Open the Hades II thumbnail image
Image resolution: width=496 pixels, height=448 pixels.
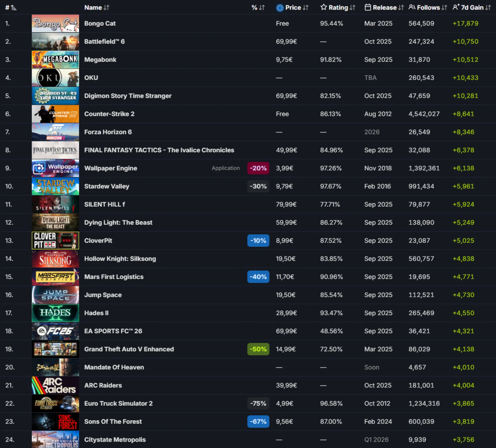tap(55, 313)
